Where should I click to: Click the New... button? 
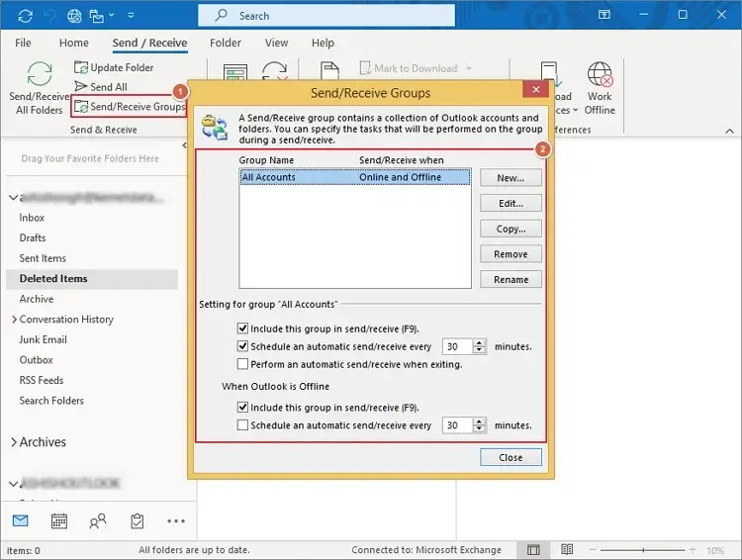510,178
